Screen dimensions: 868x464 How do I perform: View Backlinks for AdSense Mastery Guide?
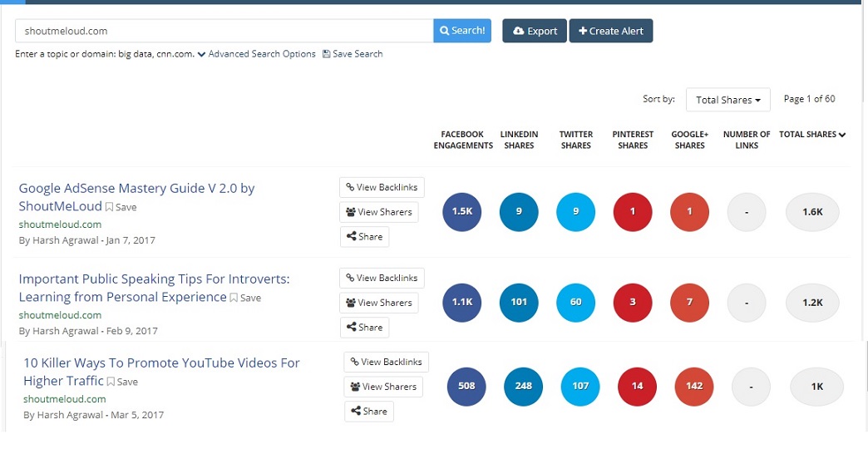tap(382, 187)
